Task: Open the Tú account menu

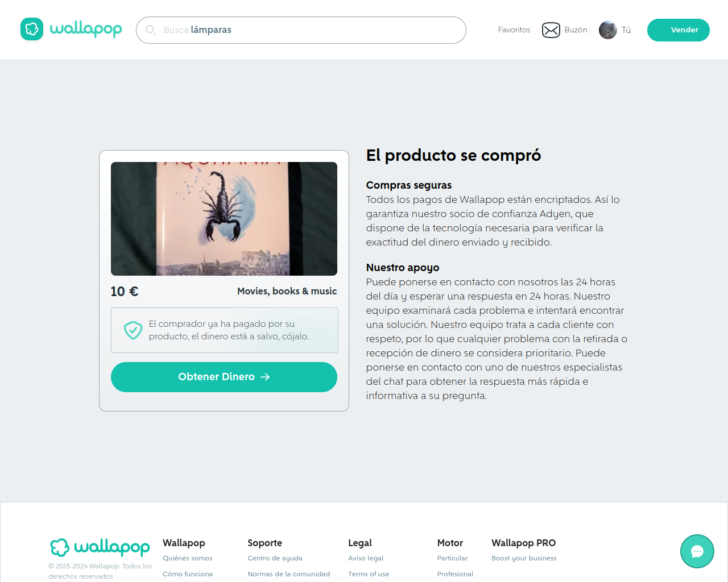Action: tap(626, 30)
